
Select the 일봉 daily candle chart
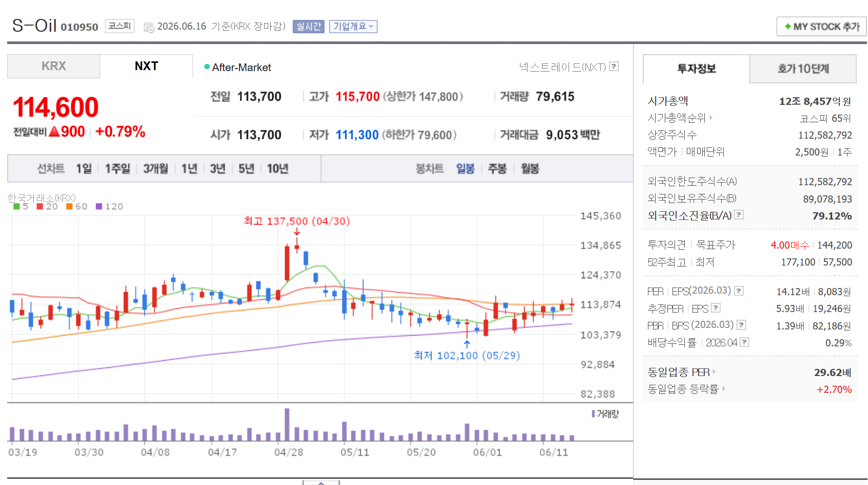pyautogui.click(x=466, y=169)
